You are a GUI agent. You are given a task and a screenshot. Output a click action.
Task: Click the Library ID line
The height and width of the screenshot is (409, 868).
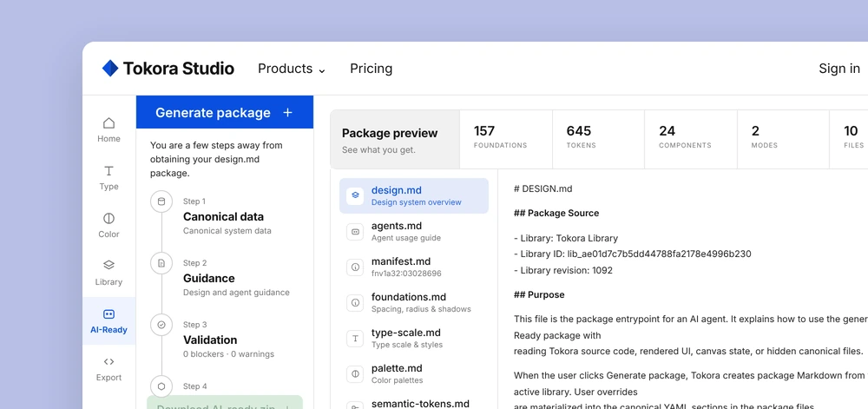[632, 254]
